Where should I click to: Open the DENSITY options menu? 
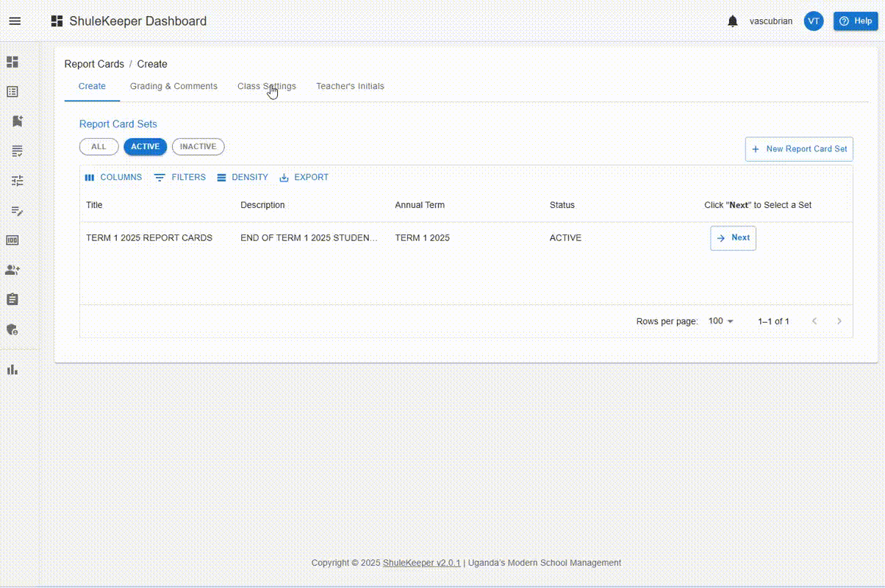(243, 177)
